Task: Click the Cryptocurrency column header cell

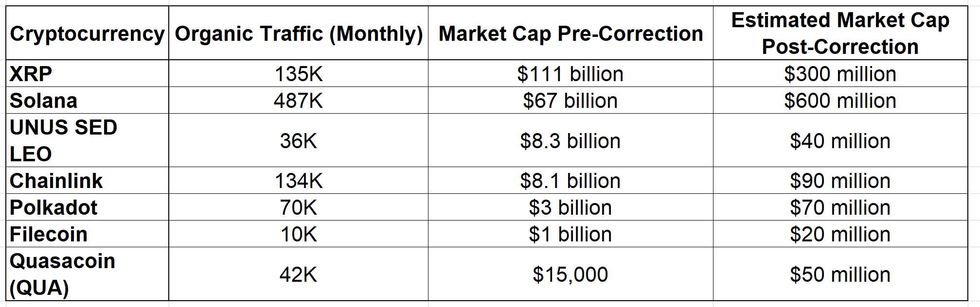Action: [87, 34]
